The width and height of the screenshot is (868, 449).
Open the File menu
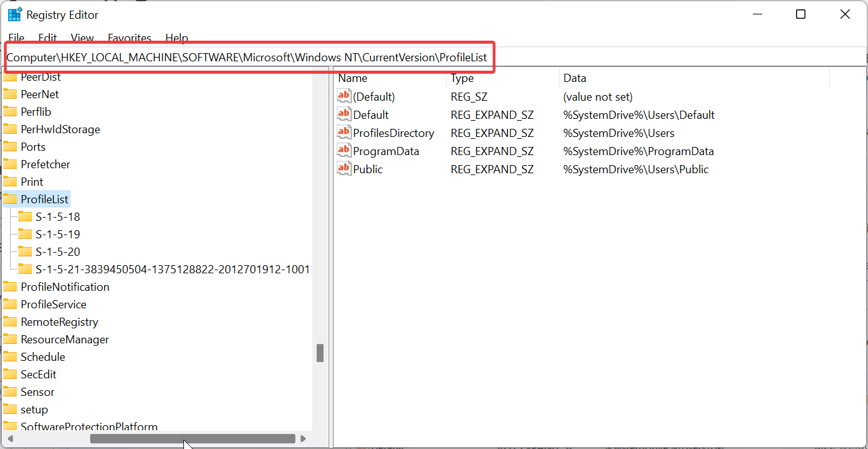click(17, 38)
